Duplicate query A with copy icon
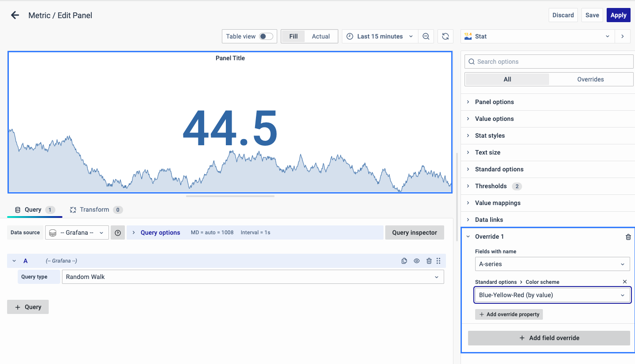Image resolution: width=635 pixels, height=364 pixels. 404,261
